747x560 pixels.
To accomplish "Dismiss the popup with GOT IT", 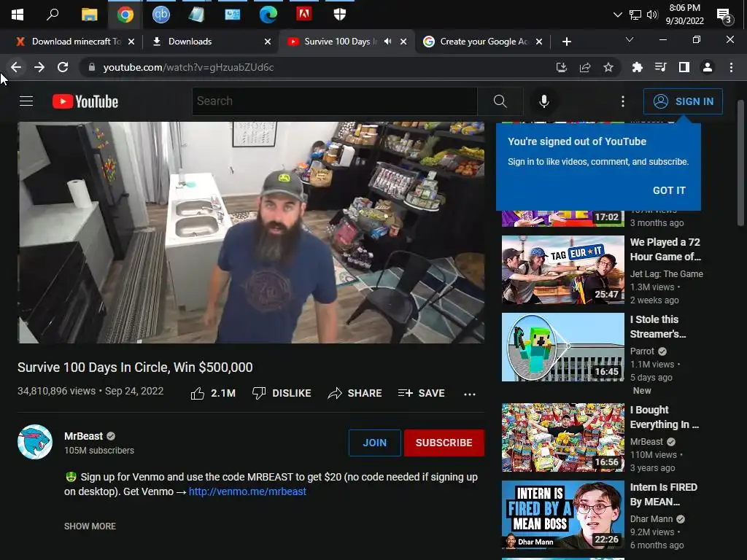I will 669,190.
